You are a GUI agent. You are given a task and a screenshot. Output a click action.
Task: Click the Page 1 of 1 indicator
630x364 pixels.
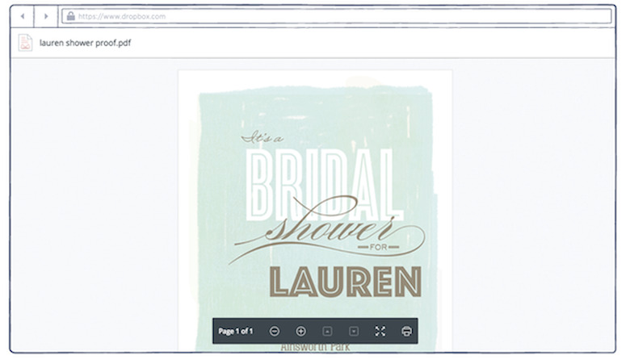tap(236, 331)
